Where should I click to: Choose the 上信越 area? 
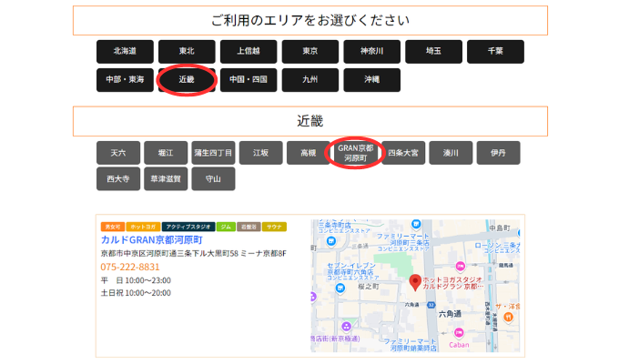[249, 51]
